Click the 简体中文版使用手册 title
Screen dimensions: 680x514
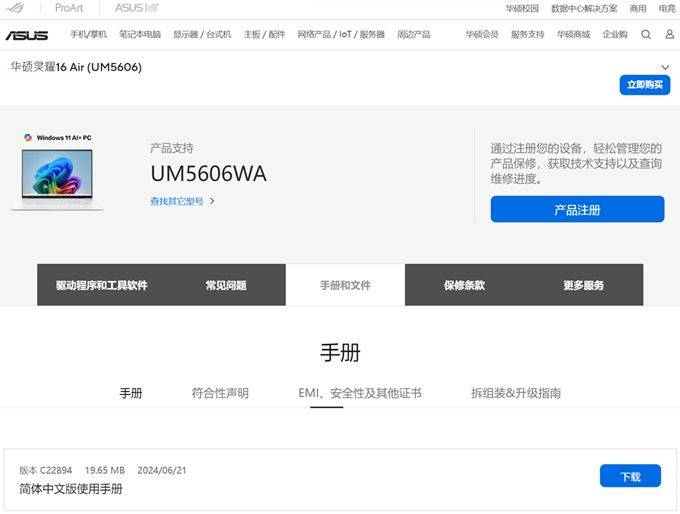coord(71,489)
